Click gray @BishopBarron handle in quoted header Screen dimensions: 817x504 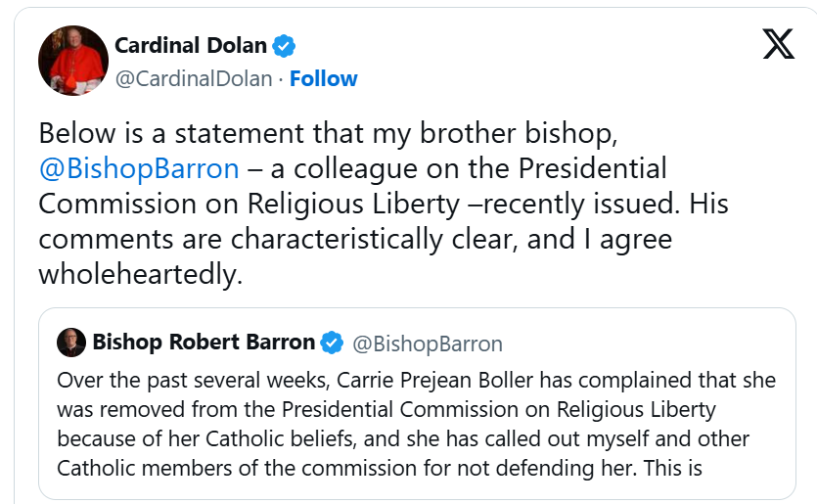point(427,344)
